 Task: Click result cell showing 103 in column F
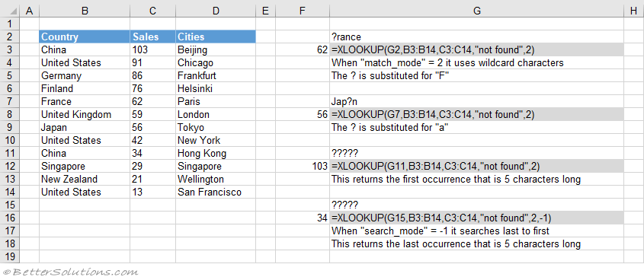(303, 166)
